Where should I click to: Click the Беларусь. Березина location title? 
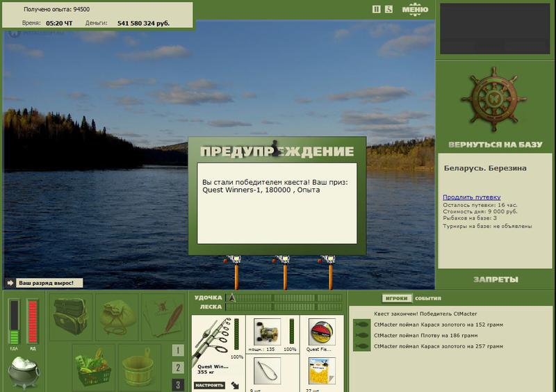(485, 168)
